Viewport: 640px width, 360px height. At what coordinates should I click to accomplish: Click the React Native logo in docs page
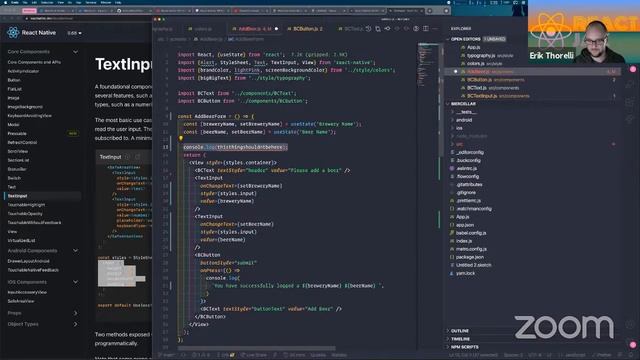pos(13,32)
